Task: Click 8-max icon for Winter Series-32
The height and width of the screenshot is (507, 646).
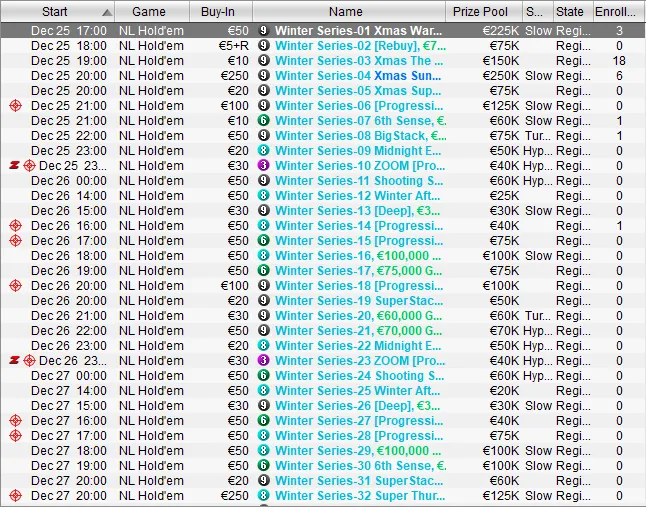Action: (x=264, y=495)
